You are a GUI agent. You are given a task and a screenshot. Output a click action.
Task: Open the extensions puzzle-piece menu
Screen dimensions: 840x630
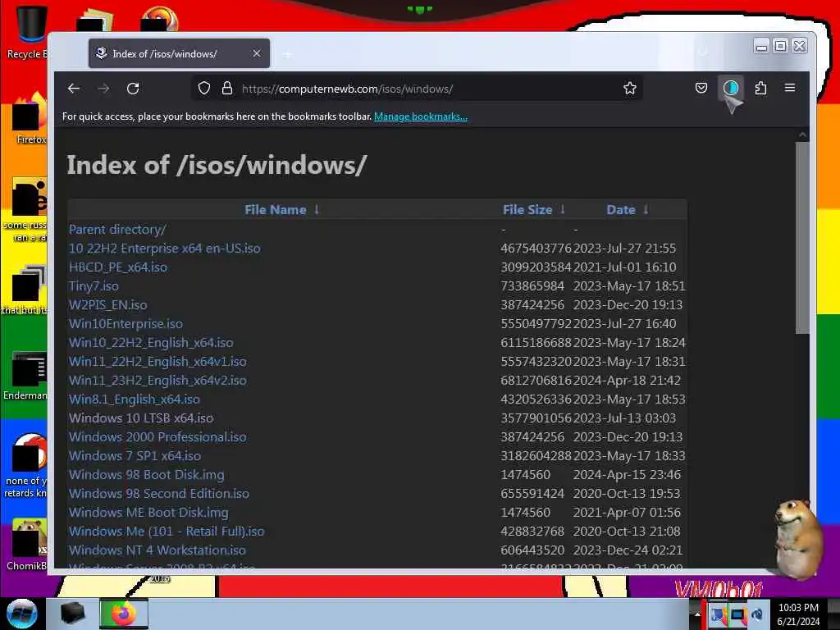[760, 88]
